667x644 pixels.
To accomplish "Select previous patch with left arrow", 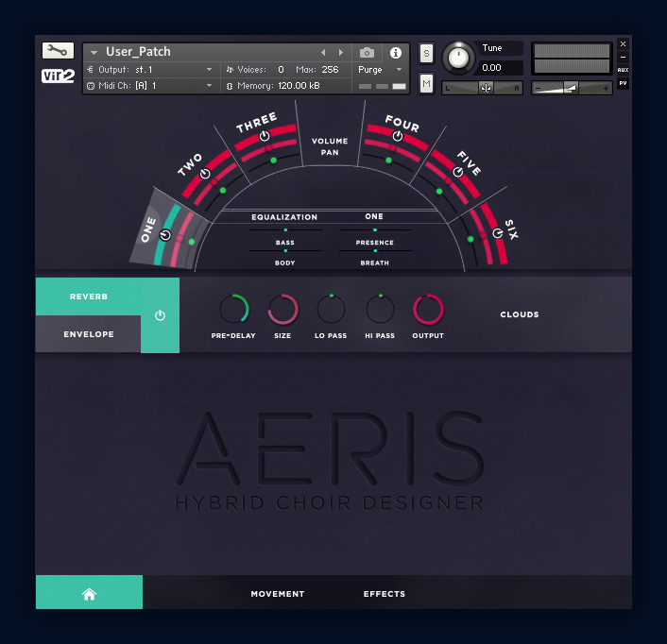I will 323,53.
